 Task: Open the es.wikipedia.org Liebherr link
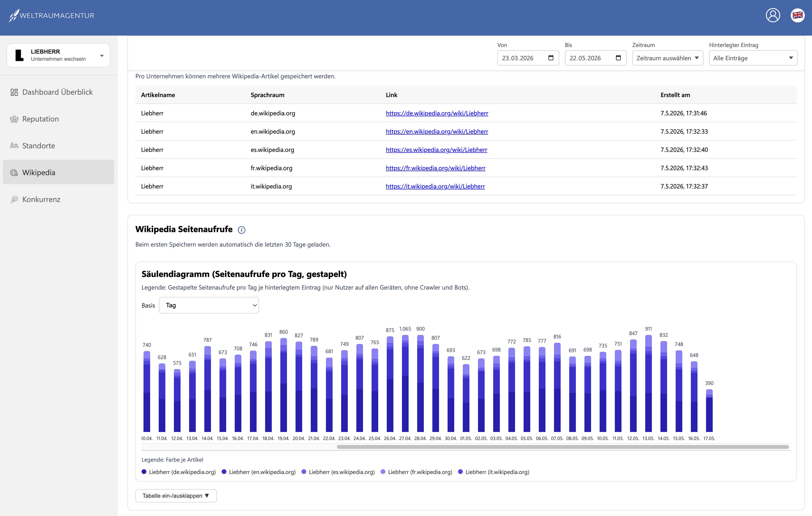[436, 150]
